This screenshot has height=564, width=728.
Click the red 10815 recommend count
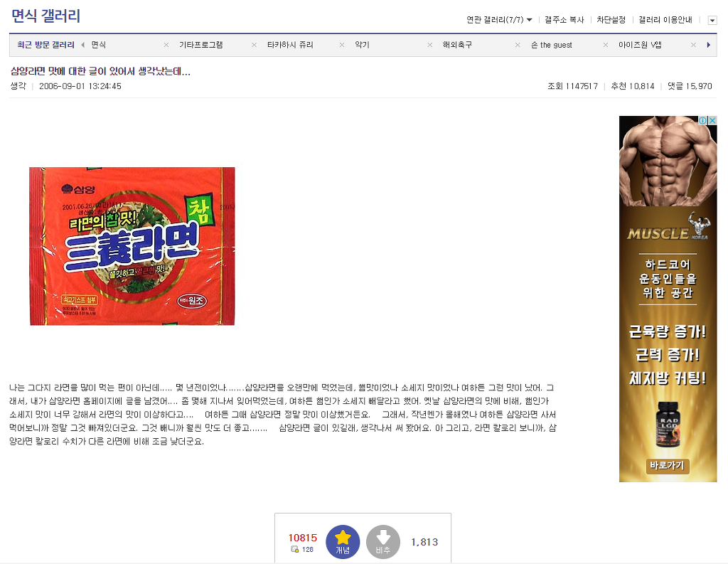tap(303, 538)
